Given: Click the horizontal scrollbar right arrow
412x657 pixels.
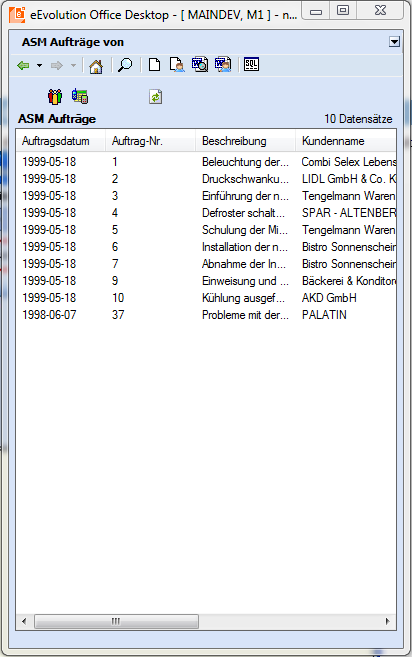Looking at the screenshot, I should [x=388, y=621].
